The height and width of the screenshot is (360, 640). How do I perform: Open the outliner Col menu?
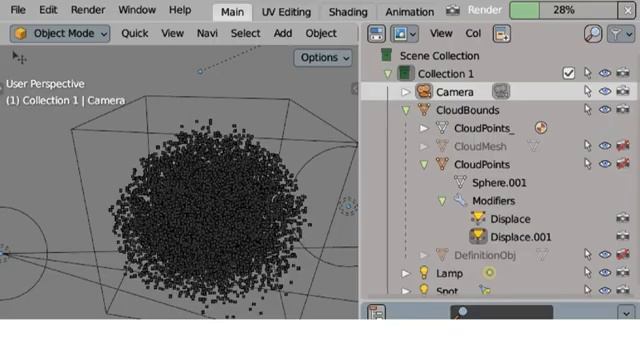[473, 33]
